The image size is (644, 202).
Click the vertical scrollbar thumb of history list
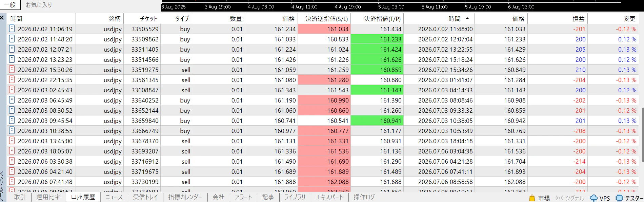[x=642, y=135]
